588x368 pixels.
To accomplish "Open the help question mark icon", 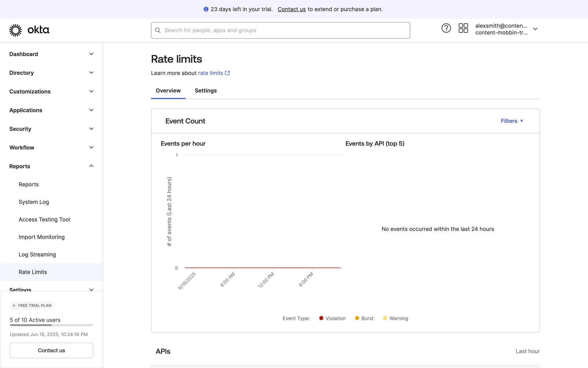I will pyautogui.click(x=446, y=28).
